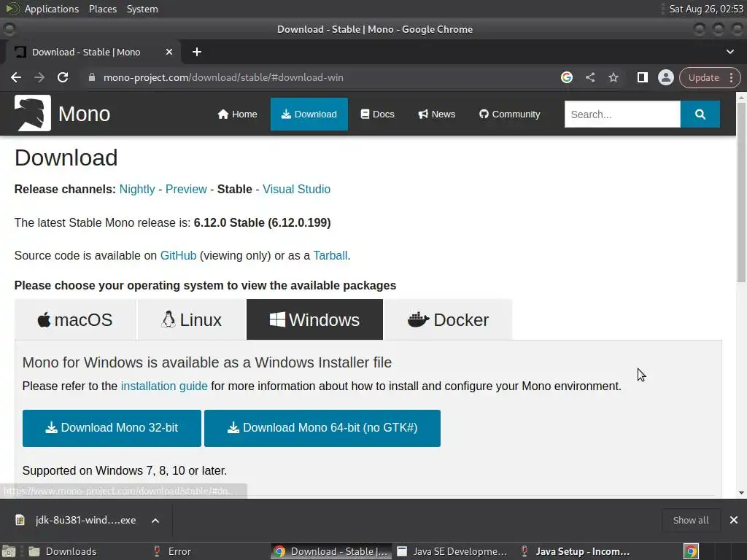The width and height of the screenshot is (747, 560).
Task: Click Download Mono 64-bit (no GTK#) button
Action: point(322,428)
